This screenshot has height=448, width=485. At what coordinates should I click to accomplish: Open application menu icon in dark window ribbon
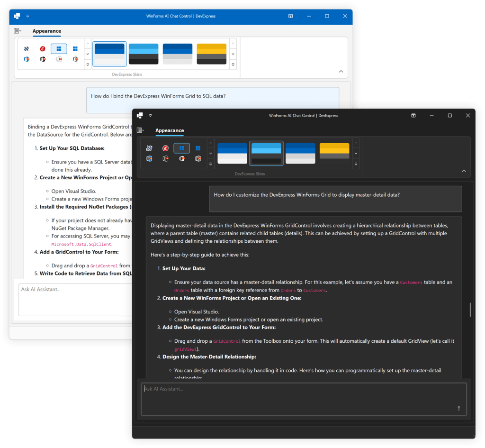point(141,130)
